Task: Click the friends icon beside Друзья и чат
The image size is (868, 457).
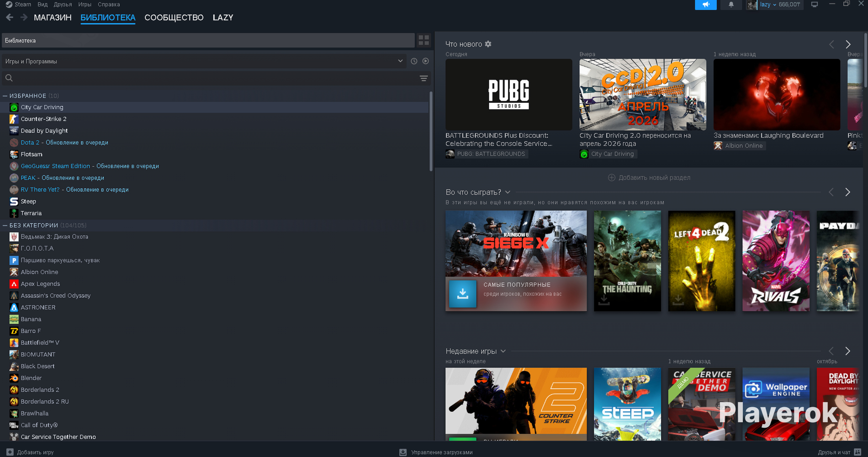Action: point(857,452)
